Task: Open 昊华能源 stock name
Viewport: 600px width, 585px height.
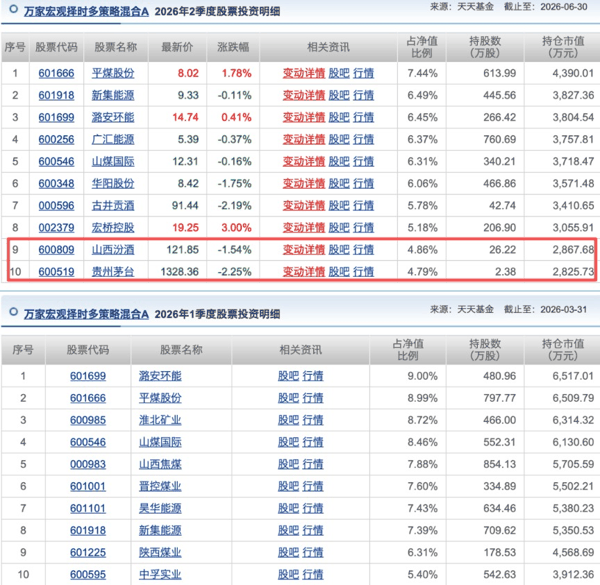Action: [x=160, y=508]
